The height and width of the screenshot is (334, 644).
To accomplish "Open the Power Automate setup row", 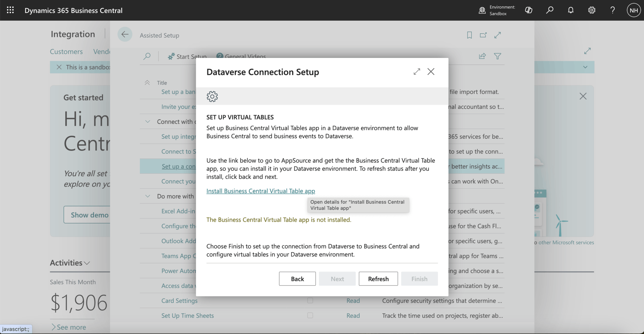I will (179, 271).
